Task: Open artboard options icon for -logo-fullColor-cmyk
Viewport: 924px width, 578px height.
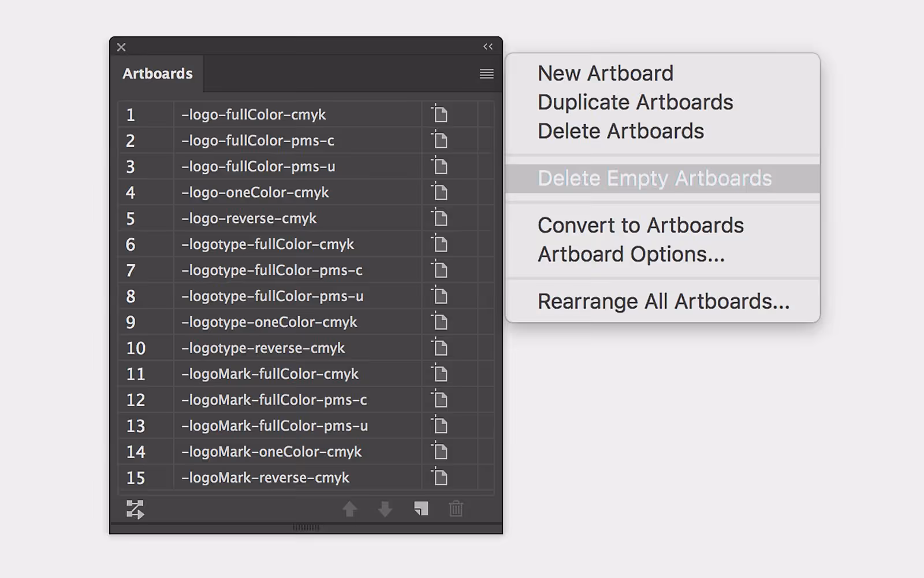Action: pyautogui.click(x=439, y=114)
